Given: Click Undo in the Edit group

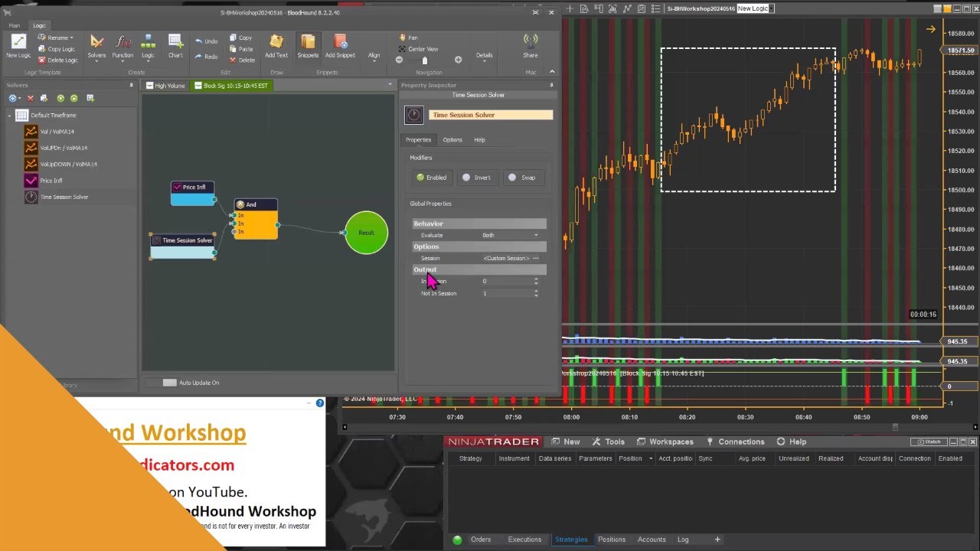Looking at the screenshot, I should coord(206,41).
